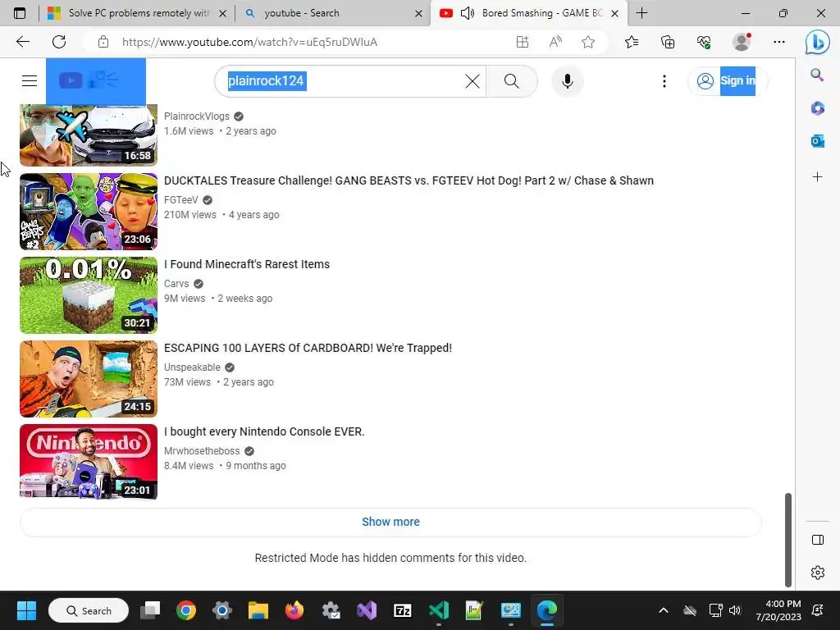
Task: Click the PlainrockVlogs 16:58 thumbnail
Action: point(89,135)
